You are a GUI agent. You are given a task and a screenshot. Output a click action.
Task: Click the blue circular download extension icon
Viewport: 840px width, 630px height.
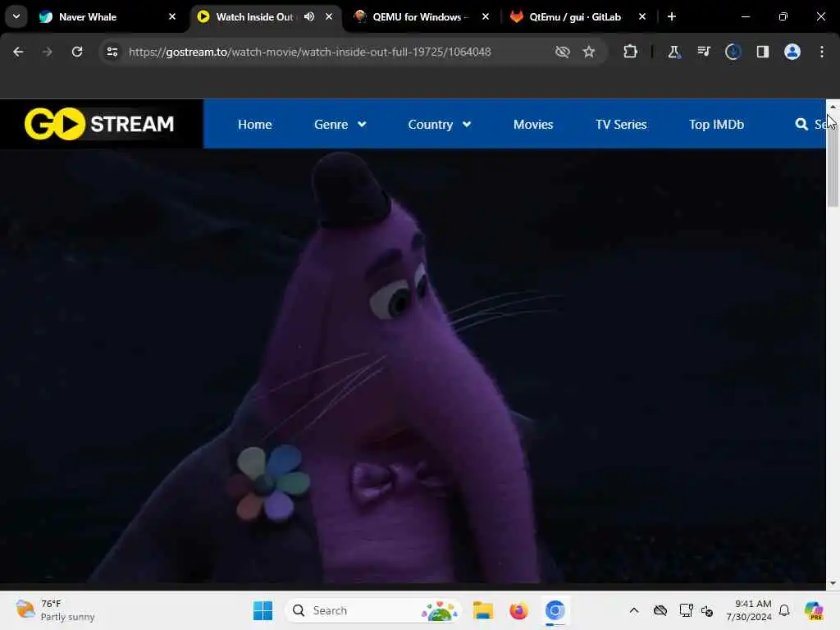click(x=733, y=52)
